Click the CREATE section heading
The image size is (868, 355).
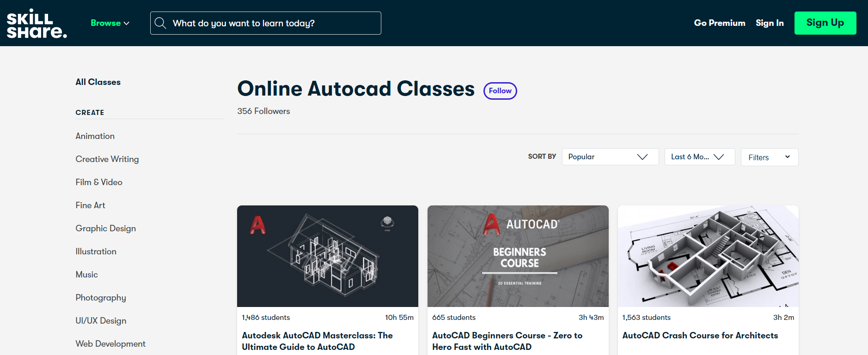[90, 113]
